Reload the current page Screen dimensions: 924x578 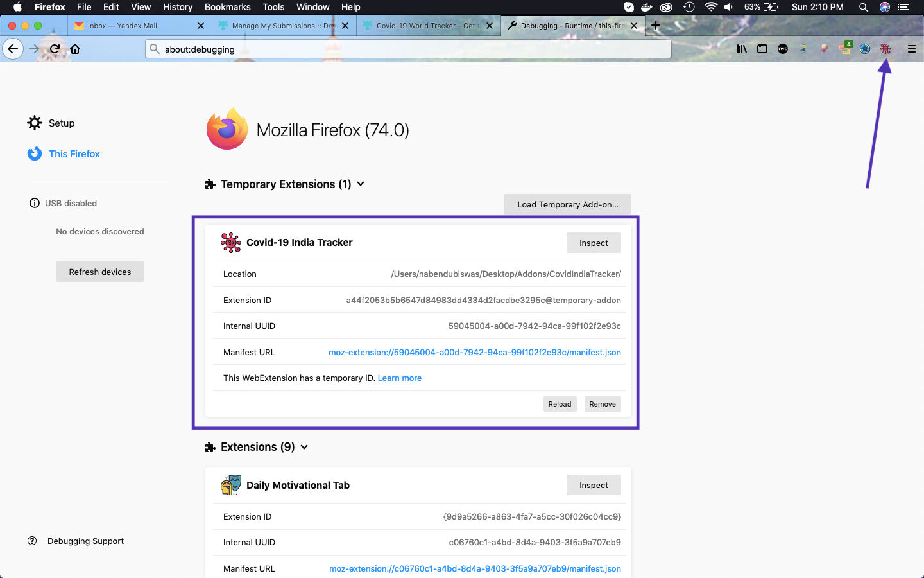point(55,49)
